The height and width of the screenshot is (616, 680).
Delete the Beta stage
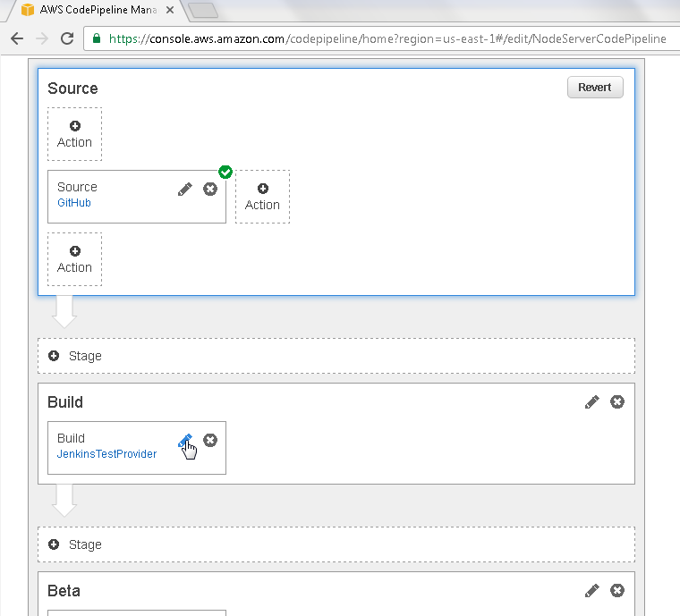click(617, 590)
